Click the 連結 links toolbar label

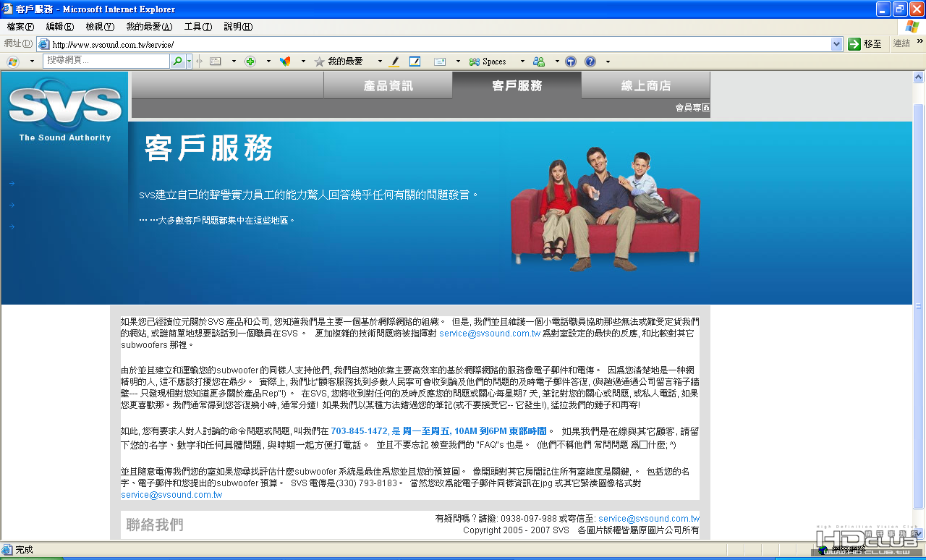pyautogui.click(x=901, y=43)
